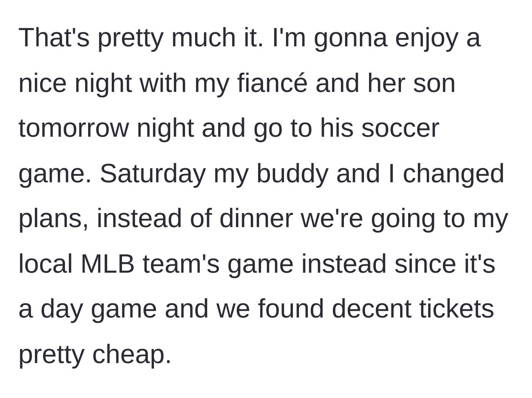Click the word "found" in the paragraph

click(291, 308)
